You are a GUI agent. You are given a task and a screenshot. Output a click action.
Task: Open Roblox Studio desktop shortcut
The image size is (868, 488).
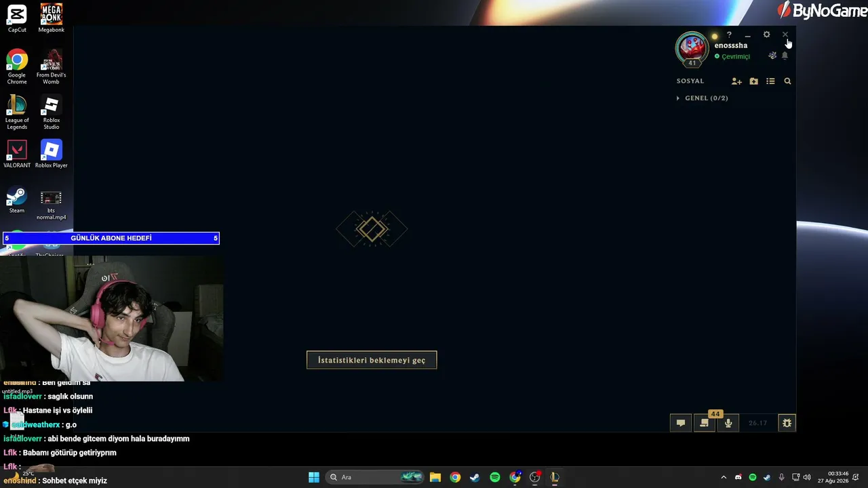[x=51, y=113]
